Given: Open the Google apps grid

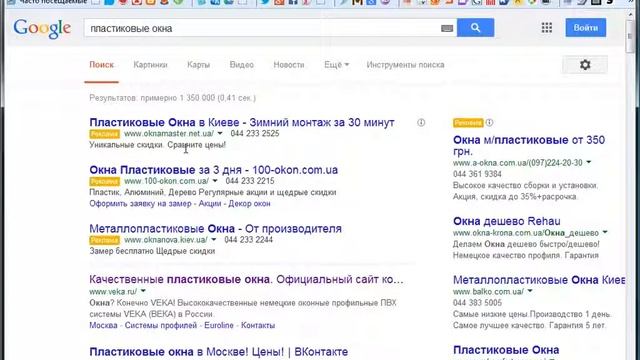Looking at the screenshot, I should click(547, 28).
